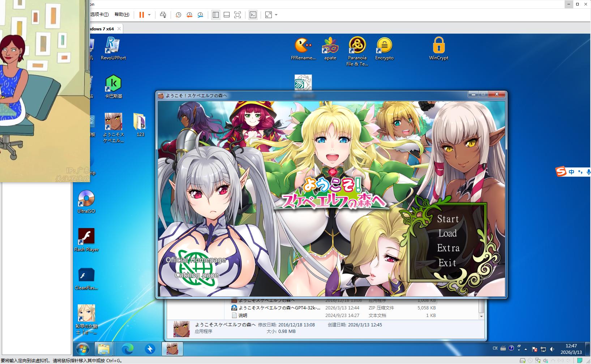Toggle the thumbnail bar view
Viewport: 591px width, 364px height.
point(227,15)
